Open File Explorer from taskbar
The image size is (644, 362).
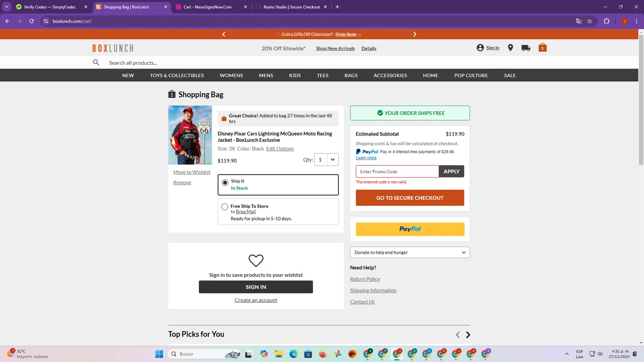[279, 354]
